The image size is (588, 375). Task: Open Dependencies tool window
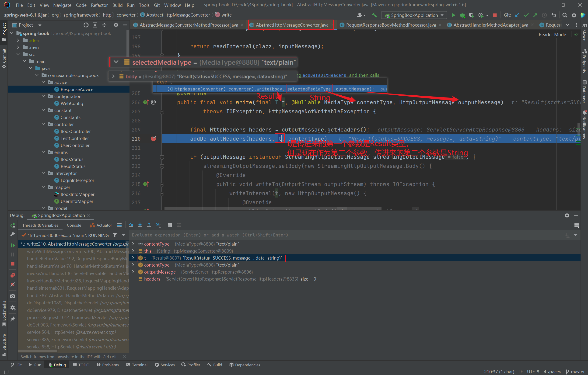pos(245,365)
